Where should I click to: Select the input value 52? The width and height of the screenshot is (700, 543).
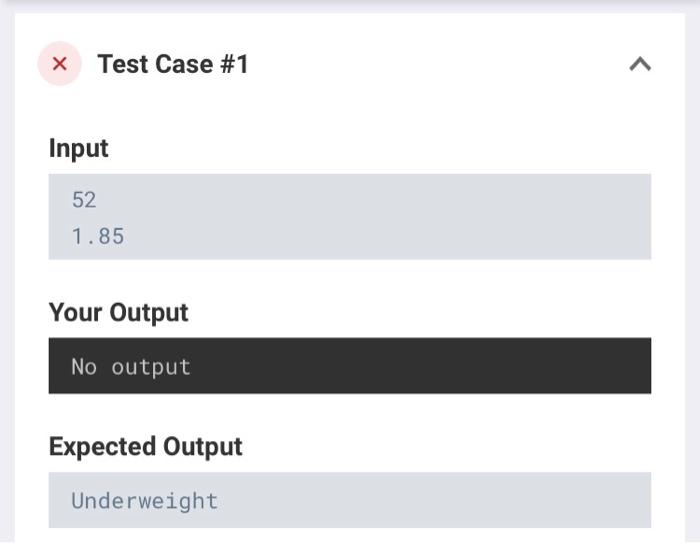point(84,200)
